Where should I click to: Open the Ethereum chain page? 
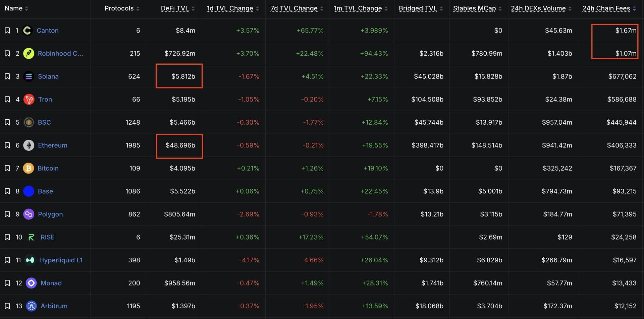point(53,145)
